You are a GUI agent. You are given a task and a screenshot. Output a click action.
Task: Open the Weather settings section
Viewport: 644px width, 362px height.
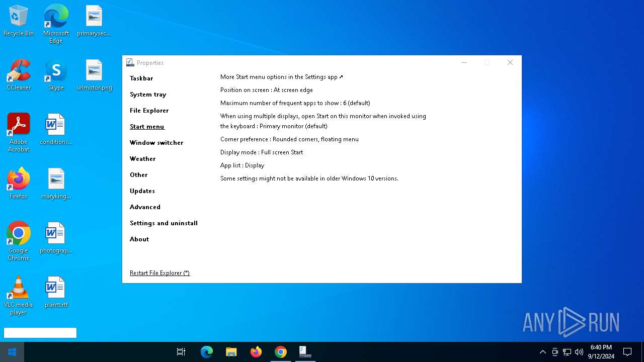142,159
